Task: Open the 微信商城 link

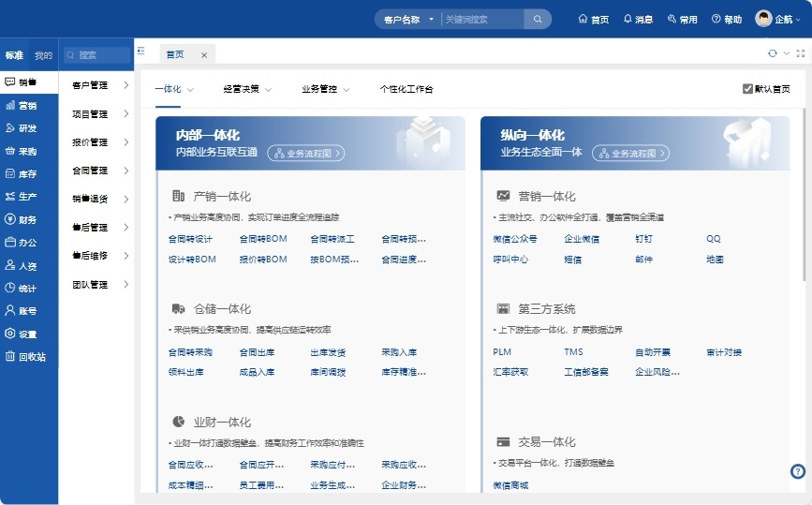Action: tap(510, 485)
